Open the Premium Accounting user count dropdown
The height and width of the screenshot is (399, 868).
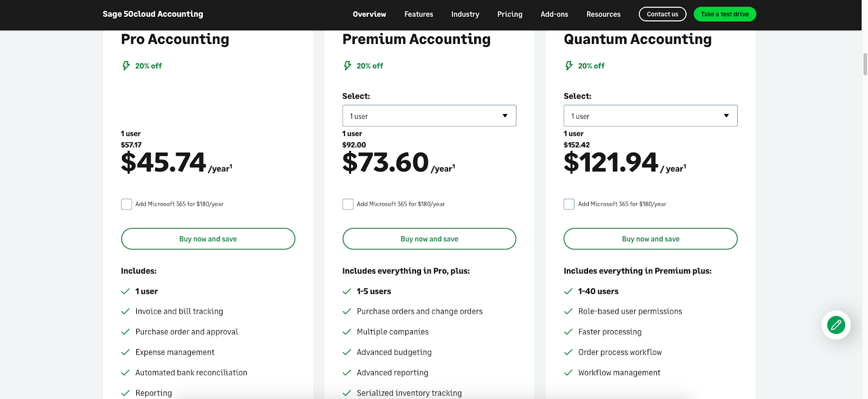tap(429, 116)
